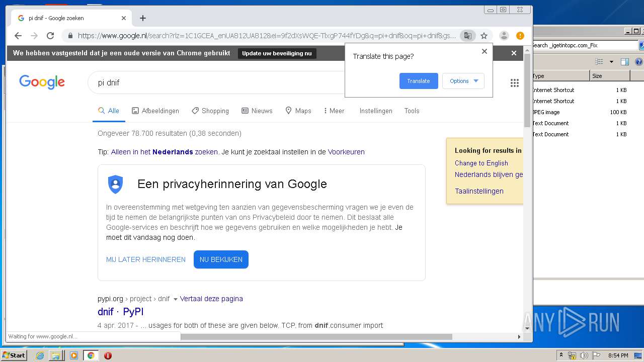Screen dimensions: 644x362
Task: Open new tab with plus button
Action: (x=143, y=18)
